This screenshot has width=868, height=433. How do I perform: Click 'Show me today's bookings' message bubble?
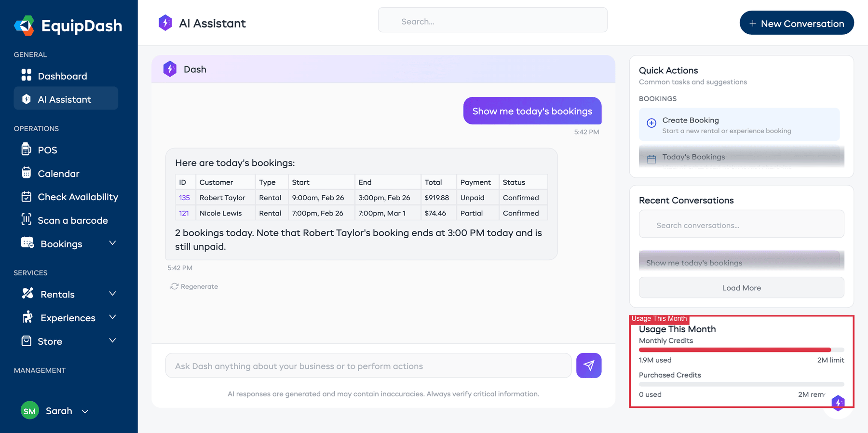pyautogui.click(x=532, y=111)
